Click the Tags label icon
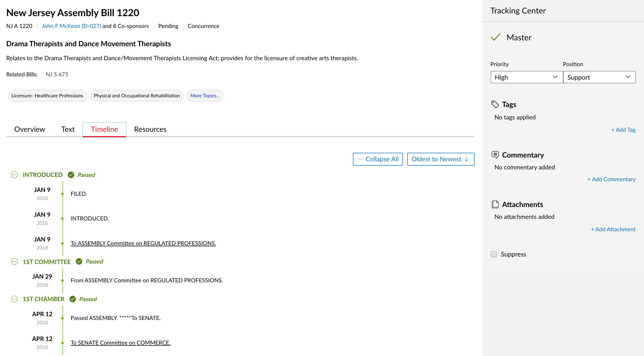644x356 pixels. (x=495, y=104)
